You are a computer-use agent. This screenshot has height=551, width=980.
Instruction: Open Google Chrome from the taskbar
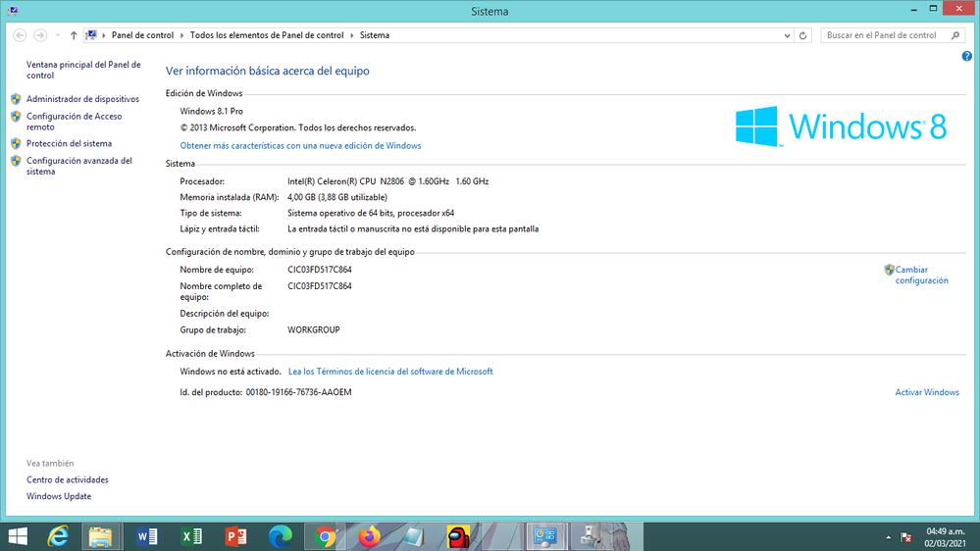coord(325,536)
